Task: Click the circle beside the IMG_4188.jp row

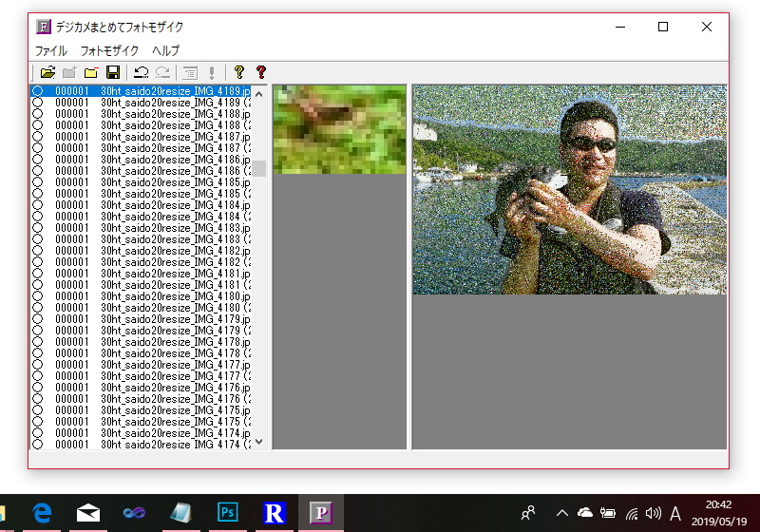Action: pos(38,114)
